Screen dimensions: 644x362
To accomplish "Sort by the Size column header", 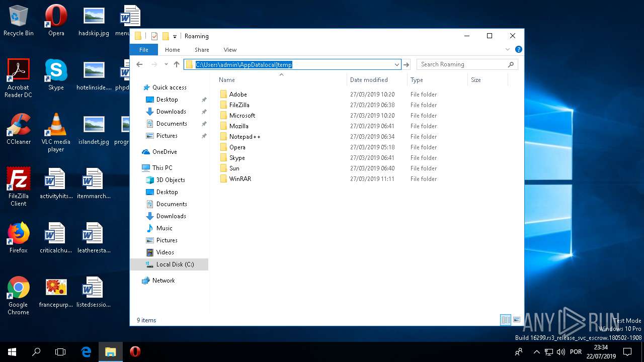I will 488,80.
